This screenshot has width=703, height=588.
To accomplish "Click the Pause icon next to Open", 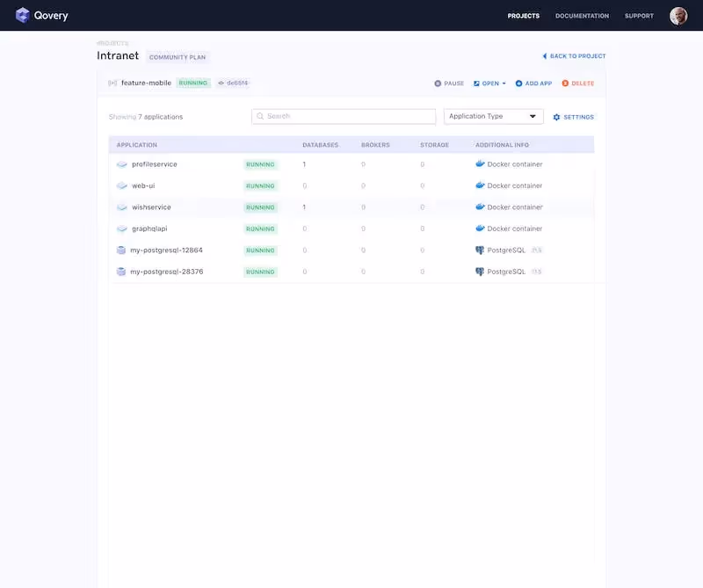I will (438, 83).
